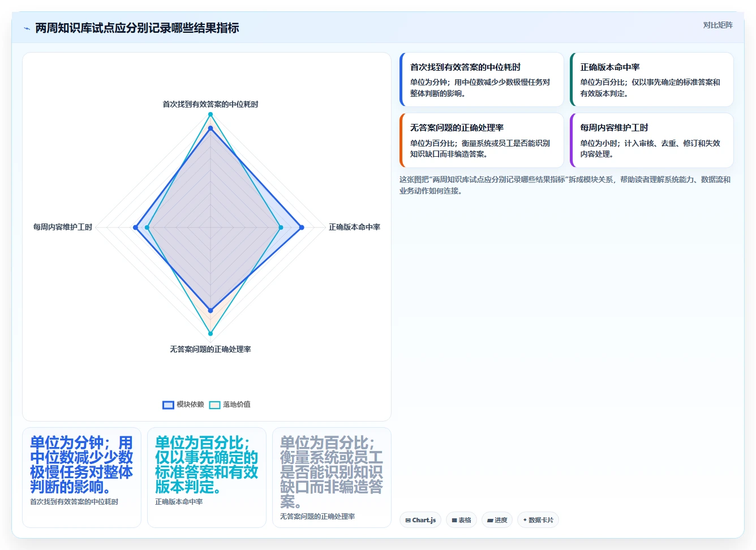Click caption 无答案问题的正确处理率 under gray stat

(x=317, y=517)
